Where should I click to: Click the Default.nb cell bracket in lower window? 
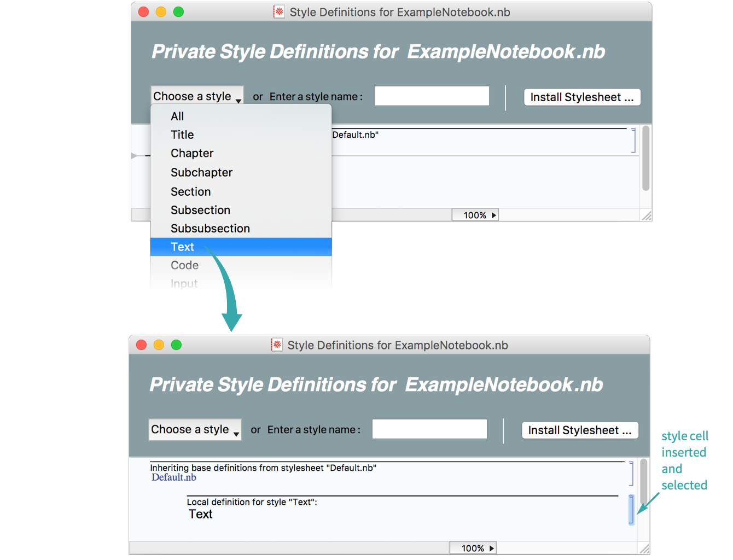631,474
